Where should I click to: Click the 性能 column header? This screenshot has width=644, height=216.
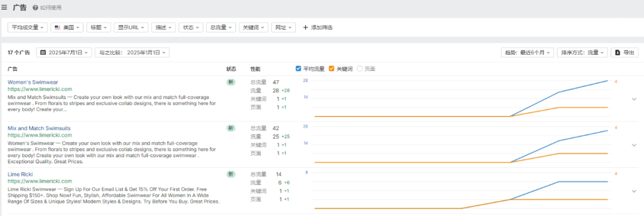(255, 69)
